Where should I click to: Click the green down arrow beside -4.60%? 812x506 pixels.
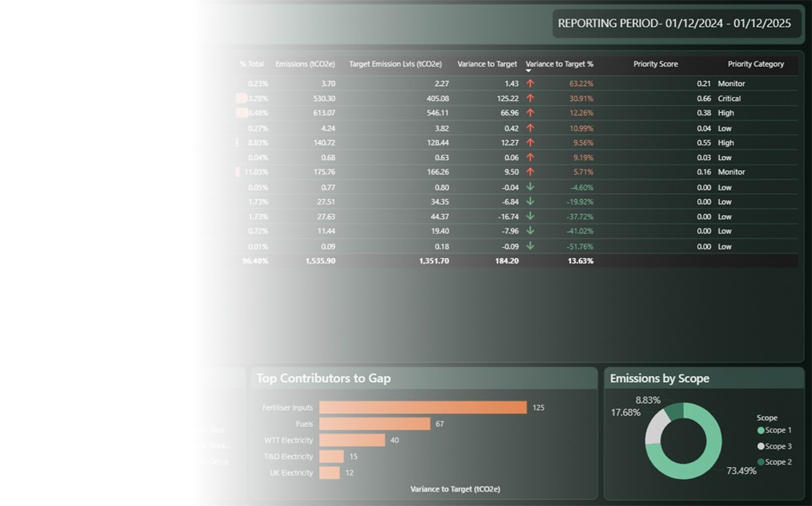(530, 186)
